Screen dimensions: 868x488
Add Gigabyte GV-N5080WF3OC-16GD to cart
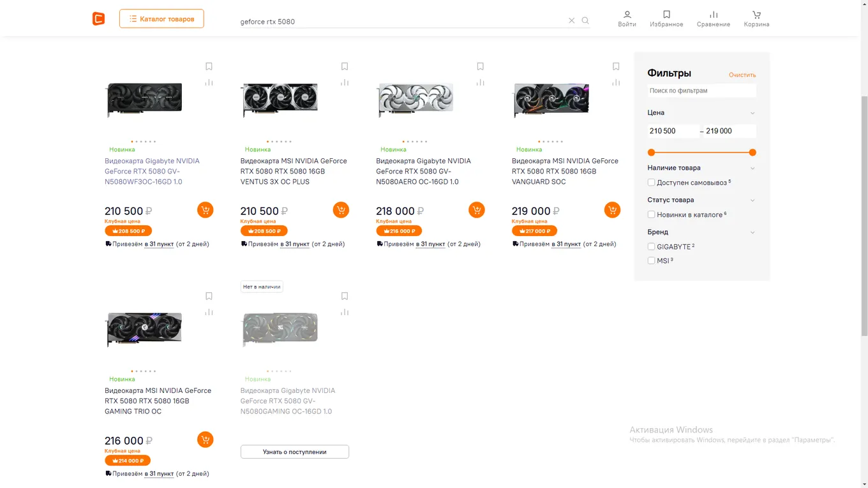(x=205, y=210)
